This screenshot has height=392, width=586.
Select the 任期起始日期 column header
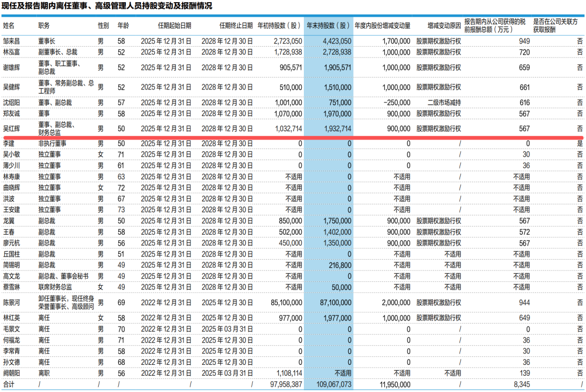(175, 26)
